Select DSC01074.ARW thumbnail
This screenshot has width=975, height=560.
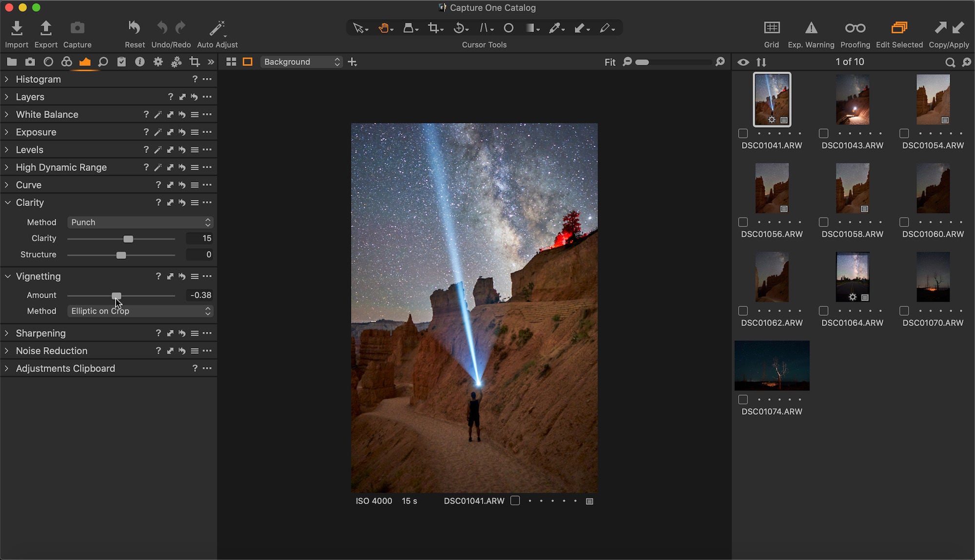(771, 366)
